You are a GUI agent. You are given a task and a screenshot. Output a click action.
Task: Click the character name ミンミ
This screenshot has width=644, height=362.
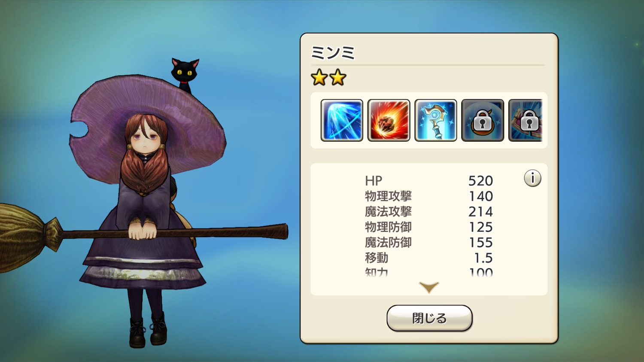(x=333, y=53)
